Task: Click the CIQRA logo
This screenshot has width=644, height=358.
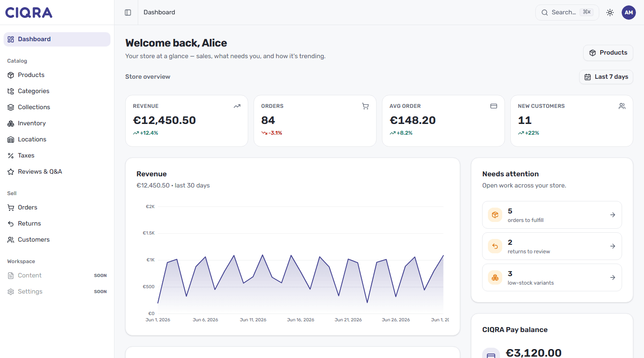Action: (x=29, y=13)
